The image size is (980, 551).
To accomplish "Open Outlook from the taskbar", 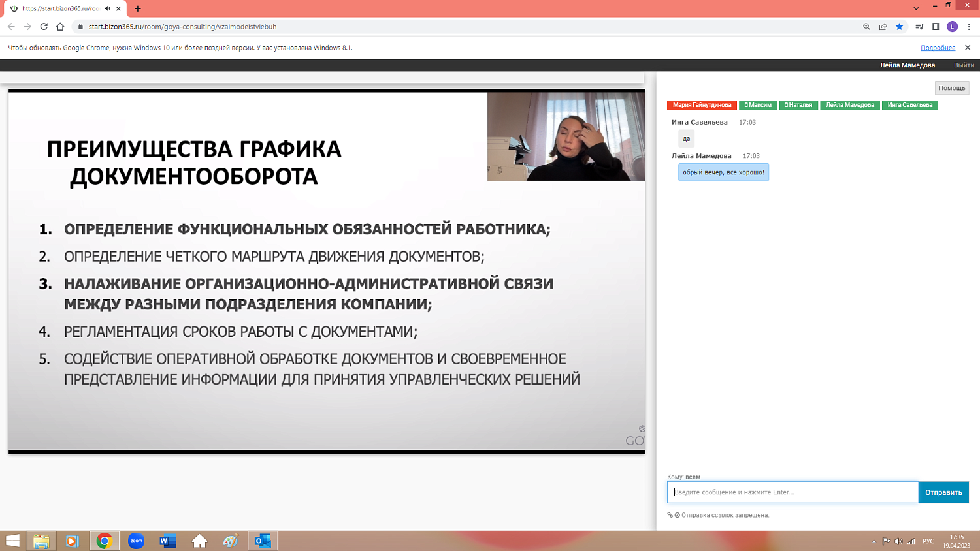I will point(261,541).
